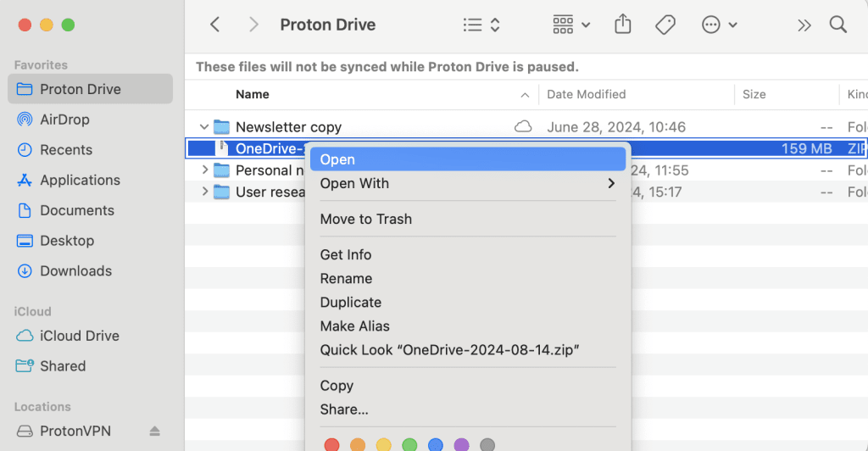Select ProtonVPN under Locations
Screen dimensions: 868x451
pos(75,432)
